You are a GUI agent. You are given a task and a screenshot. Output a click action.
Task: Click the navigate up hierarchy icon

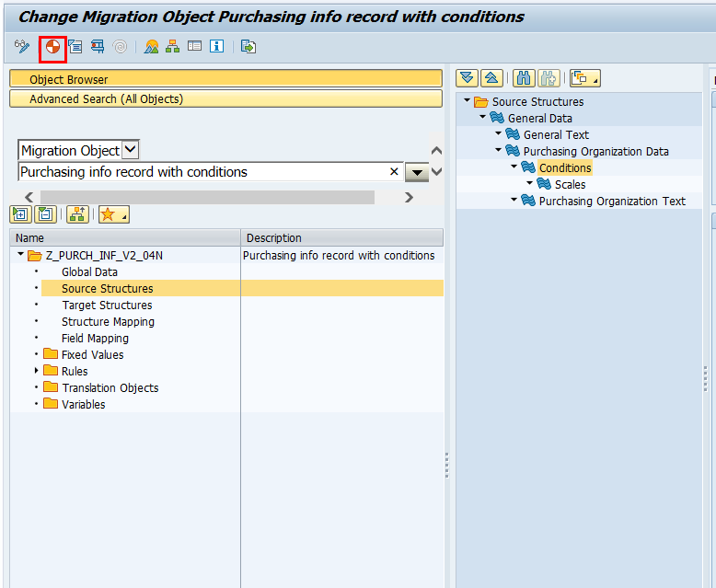[77, 214]
